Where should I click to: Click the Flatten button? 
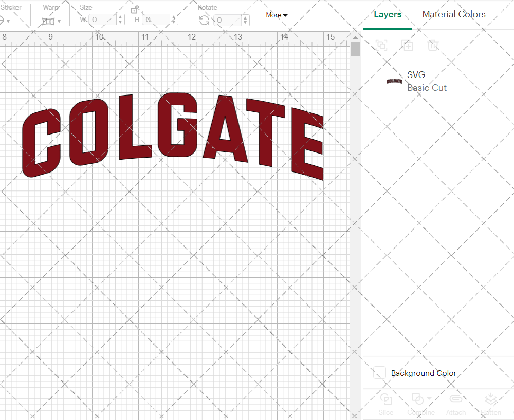point(491,404)
